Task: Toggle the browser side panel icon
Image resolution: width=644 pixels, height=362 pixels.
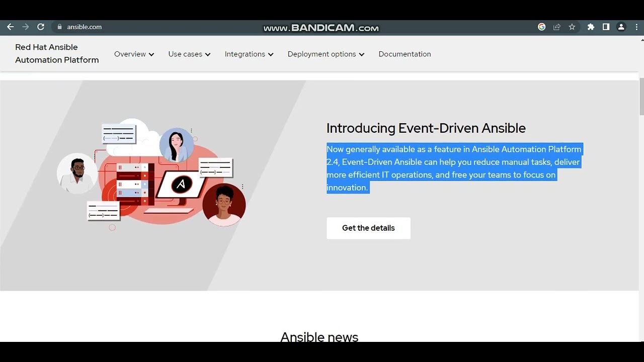Action: 606,27
